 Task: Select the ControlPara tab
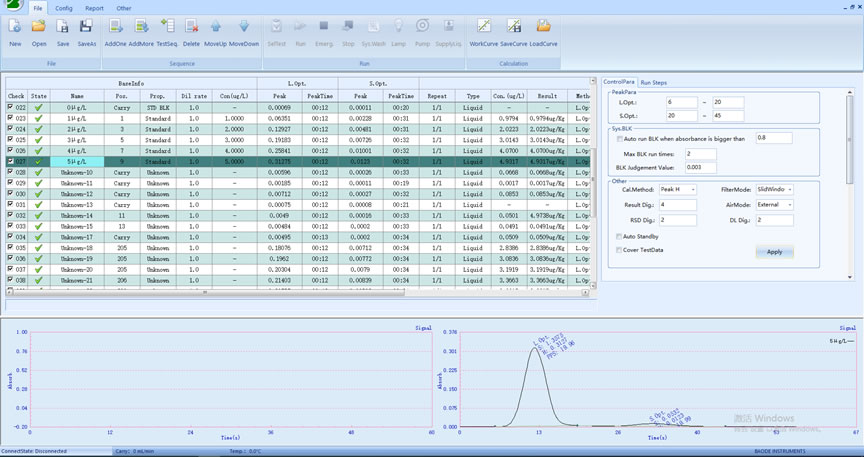tap(619, 82)
